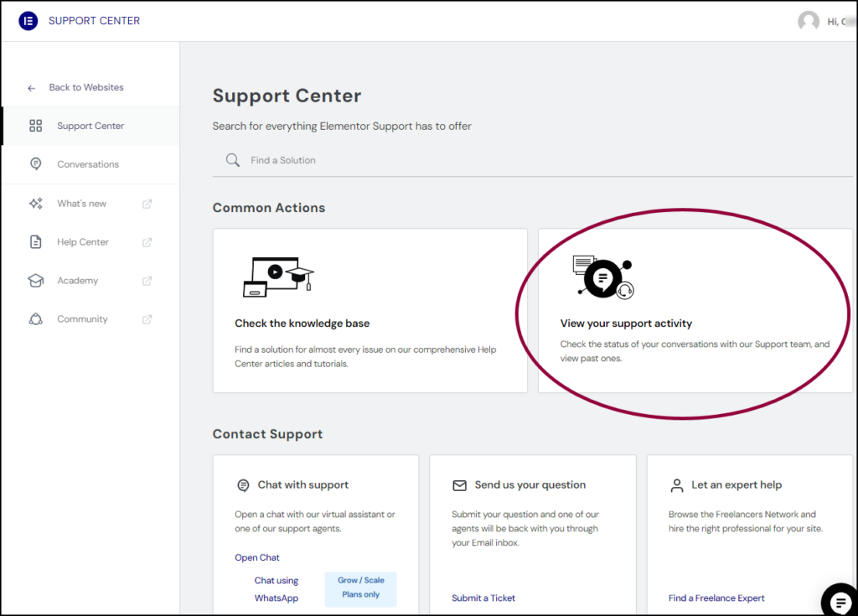Select Support Center in the sidebar menu
This screenshot has width=858, height=616.
(x=89, y=126)
